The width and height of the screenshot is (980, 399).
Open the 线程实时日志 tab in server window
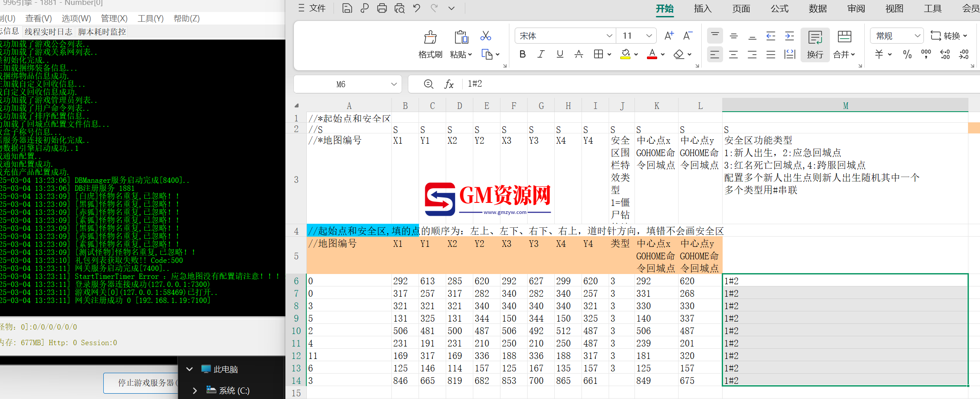click(49, 32)
